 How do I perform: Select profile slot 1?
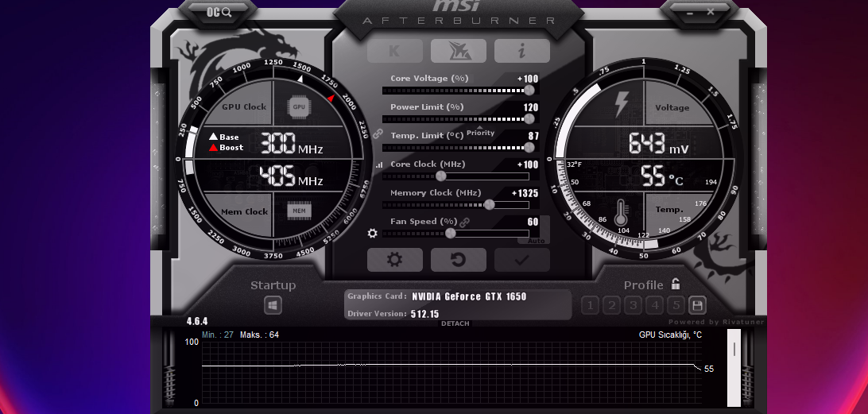coord(590,305)
